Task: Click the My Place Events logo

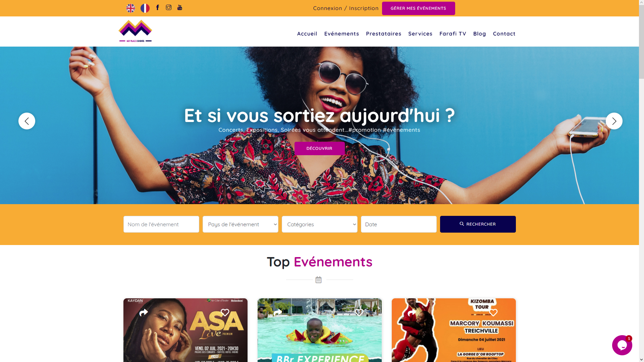Action: point(135,31)
